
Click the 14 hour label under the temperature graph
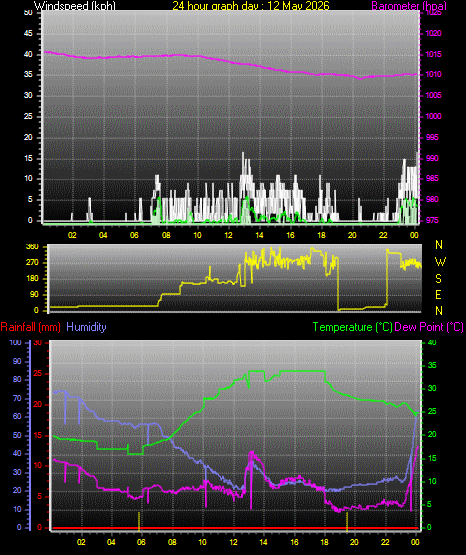coord(263,542)
